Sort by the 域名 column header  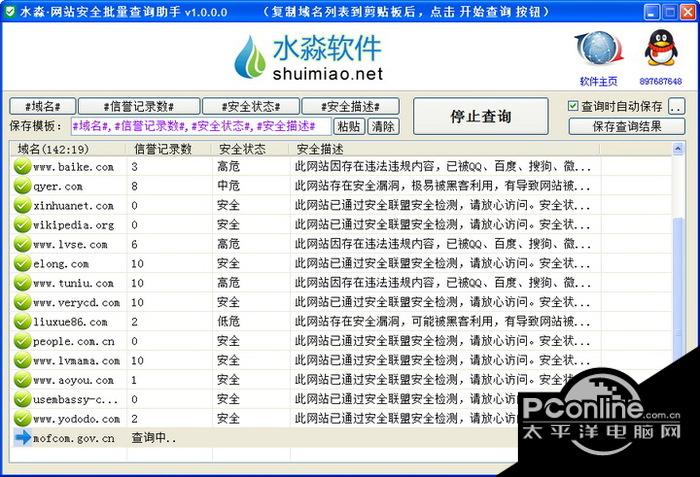(68, 149)
